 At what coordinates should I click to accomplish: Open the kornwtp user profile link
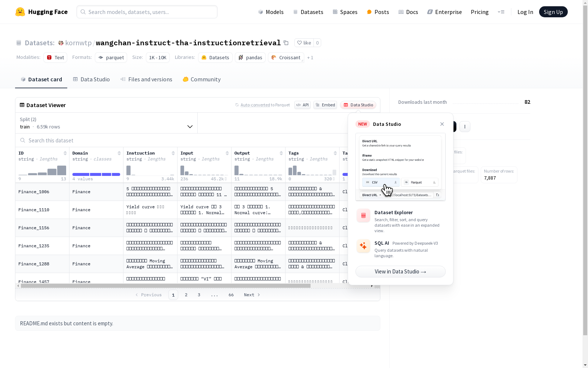78,43
